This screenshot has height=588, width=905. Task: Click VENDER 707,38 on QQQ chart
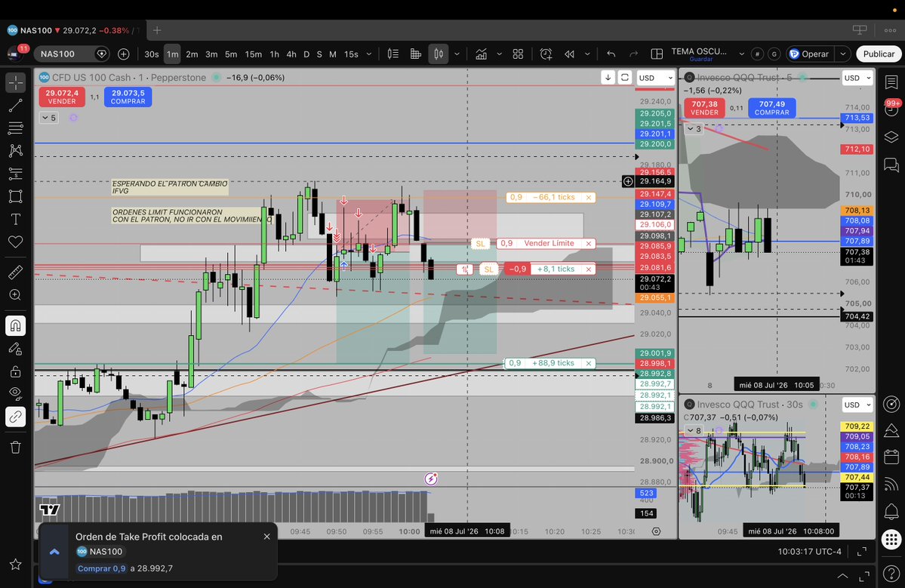(x=704, y=108)
